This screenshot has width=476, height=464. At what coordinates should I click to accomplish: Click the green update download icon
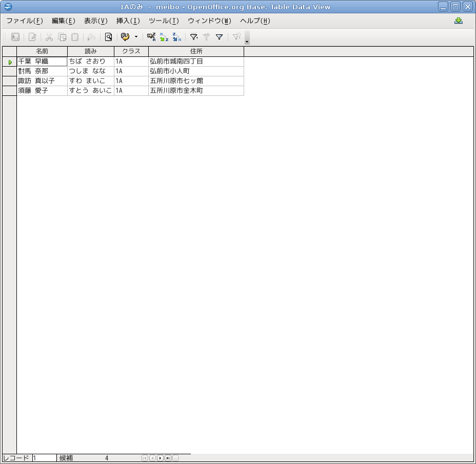pyautogui.click(x=459, y=21)
